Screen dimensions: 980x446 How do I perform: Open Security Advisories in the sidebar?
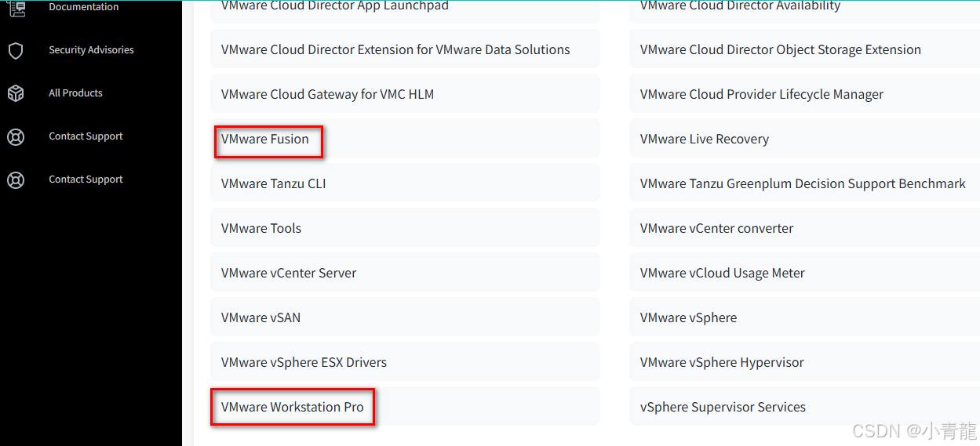[x=91, y=50]
